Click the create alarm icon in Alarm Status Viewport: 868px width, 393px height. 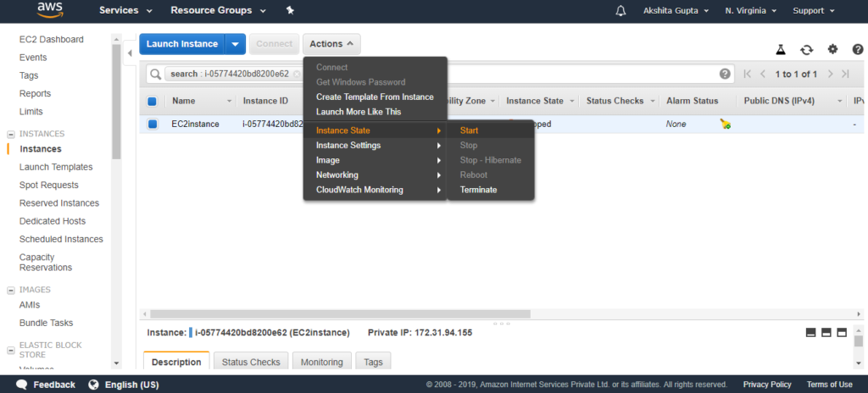tap(726, 124)
